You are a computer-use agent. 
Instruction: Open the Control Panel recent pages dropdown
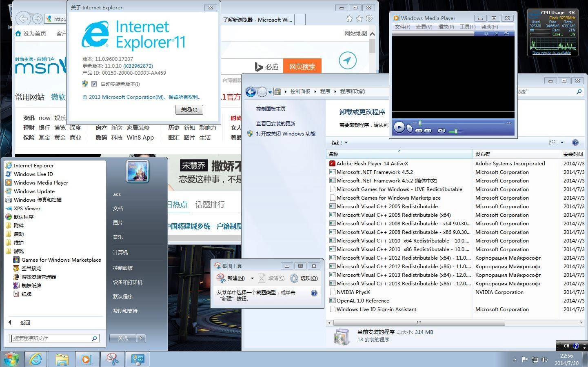(x=271, y=92)
